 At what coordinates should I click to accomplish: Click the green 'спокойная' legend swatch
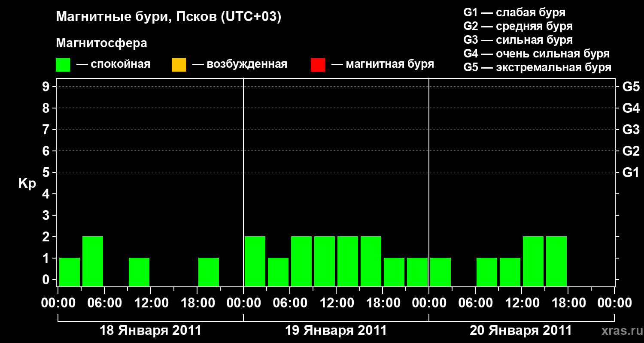(63, 64)
